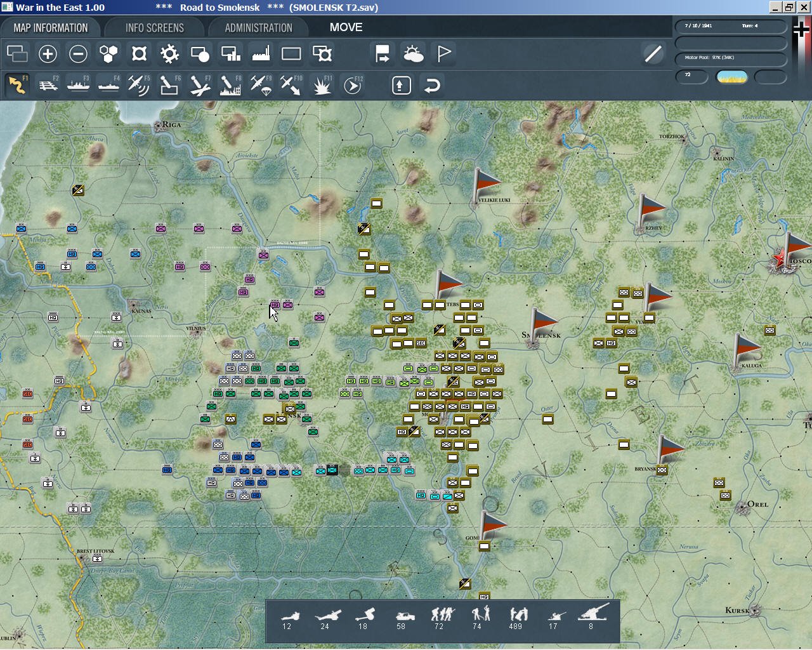Click the up-arrow boxed icon
This screenshot has height=650, width=812.
pyautogui.click(x=401, y=85)
